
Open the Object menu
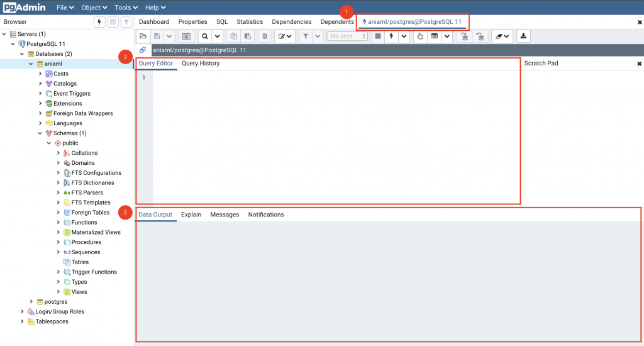[x=94, y=8]
